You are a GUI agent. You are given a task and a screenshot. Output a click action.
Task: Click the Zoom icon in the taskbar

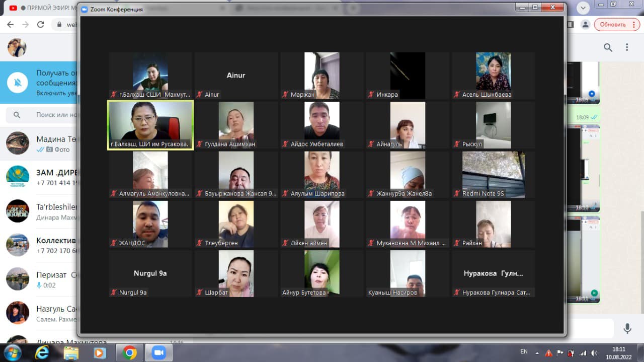point(159,353)
